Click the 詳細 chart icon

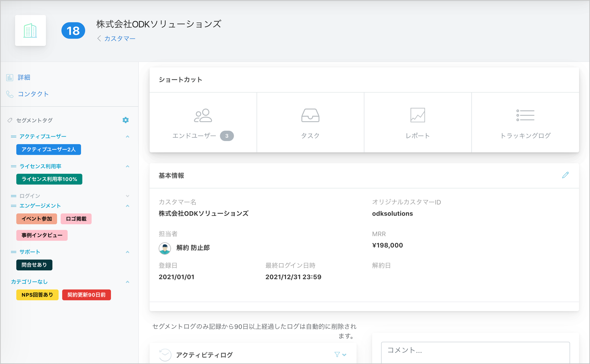(x=10, y=77)
